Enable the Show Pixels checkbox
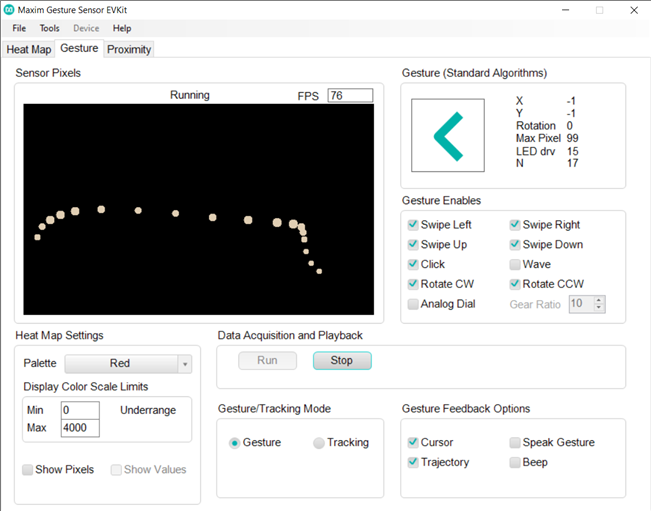651x511 pixels. [x=27, y=469]
